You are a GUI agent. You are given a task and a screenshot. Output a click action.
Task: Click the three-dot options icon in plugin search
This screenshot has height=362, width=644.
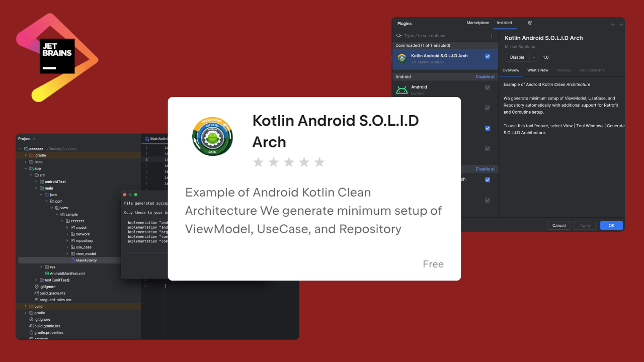[492, 36]
